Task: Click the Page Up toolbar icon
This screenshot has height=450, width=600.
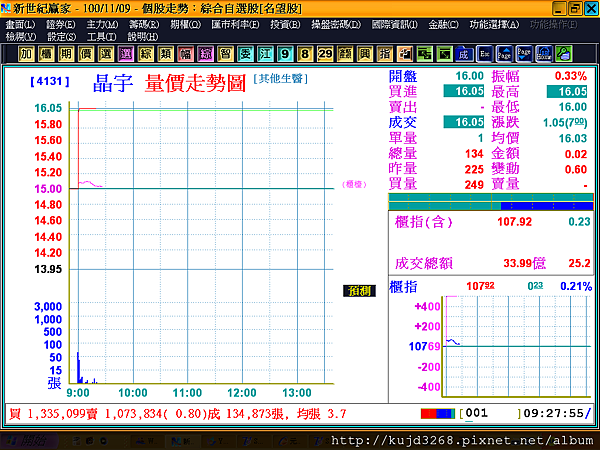Action: pos(504,54)
